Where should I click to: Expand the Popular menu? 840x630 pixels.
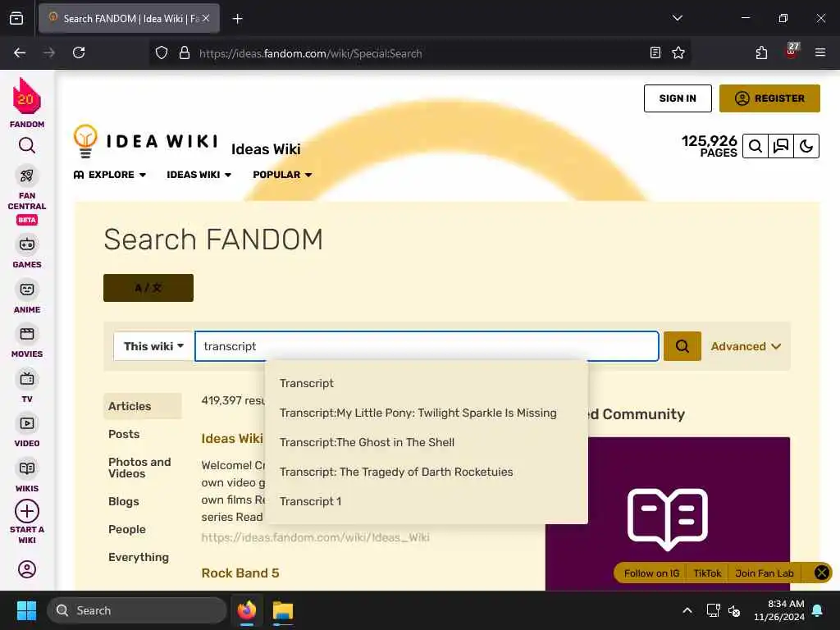click(282, 175)
